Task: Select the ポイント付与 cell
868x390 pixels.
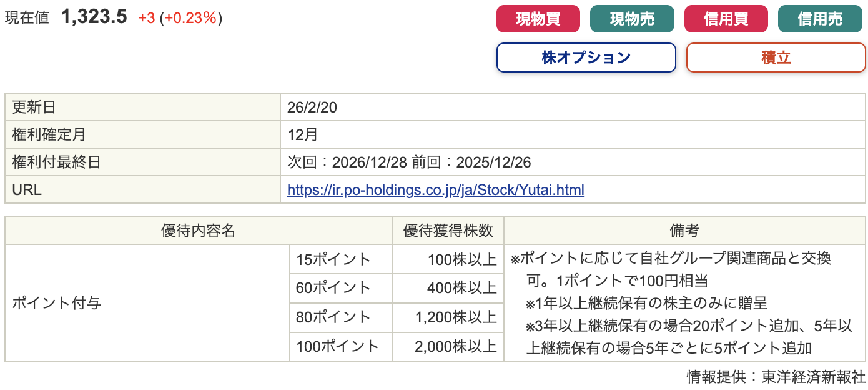Action: 56,304
